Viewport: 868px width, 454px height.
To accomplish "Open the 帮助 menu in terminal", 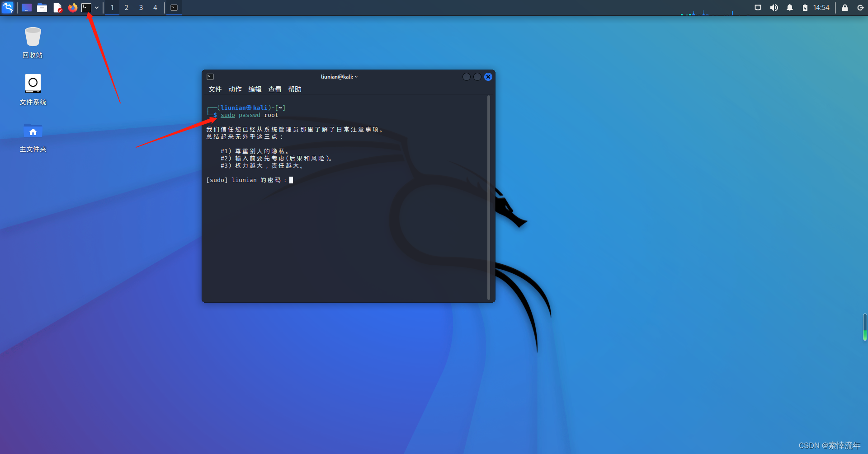I will click(295, 89).
